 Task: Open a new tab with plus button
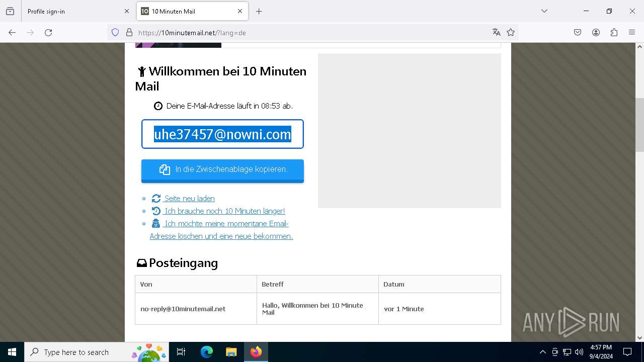pos(259,11)
